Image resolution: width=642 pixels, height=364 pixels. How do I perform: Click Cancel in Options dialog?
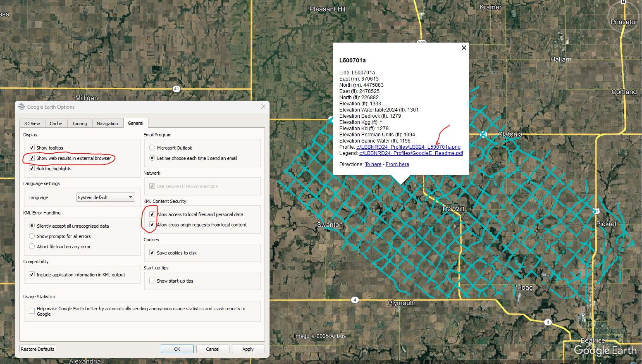(x=213, y=349)
